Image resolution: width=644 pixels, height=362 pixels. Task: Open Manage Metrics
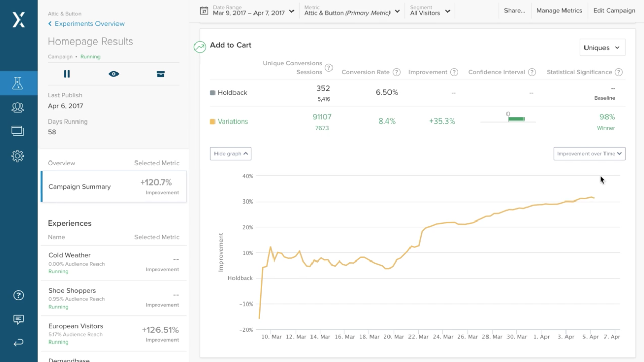pyautogui.click(x=559, y=10)
